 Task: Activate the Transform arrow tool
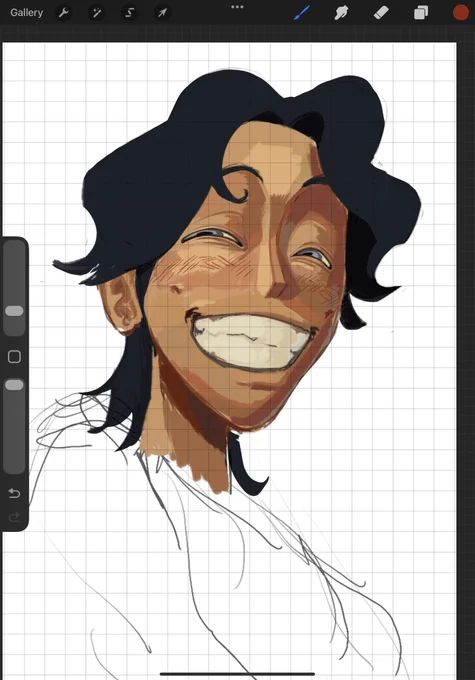[x=162, y=13]
